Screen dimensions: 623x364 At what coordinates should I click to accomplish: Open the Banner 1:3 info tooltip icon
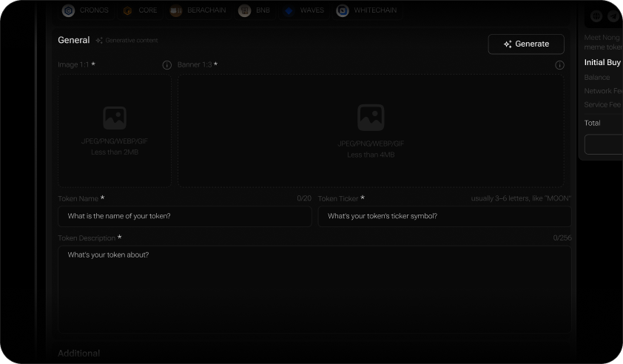coord(559,65)
